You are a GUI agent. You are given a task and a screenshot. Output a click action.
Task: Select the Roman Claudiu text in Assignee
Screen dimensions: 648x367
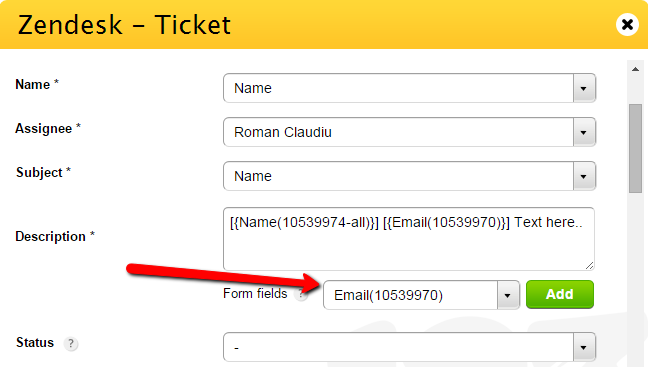[283, 132]
